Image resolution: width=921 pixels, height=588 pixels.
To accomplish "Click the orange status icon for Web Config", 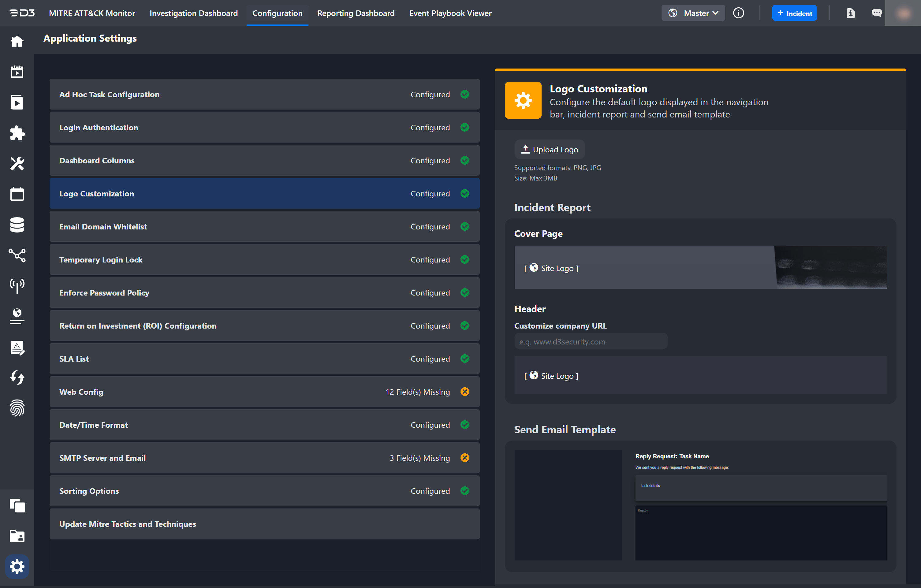I will pyautogui.click(x=465, y=392).
